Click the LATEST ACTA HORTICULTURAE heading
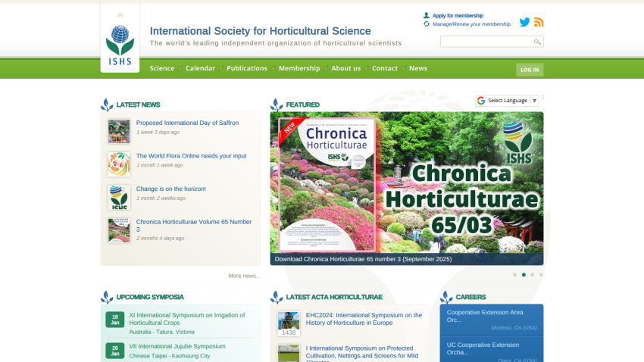644x362 pixels. point(334,297)
